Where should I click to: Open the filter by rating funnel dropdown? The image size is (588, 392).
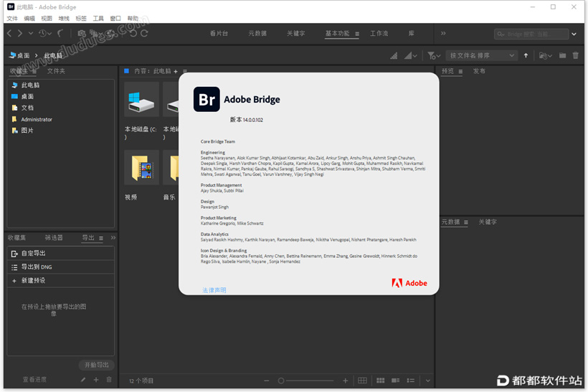pyautogui.click(x=434, y=55)
